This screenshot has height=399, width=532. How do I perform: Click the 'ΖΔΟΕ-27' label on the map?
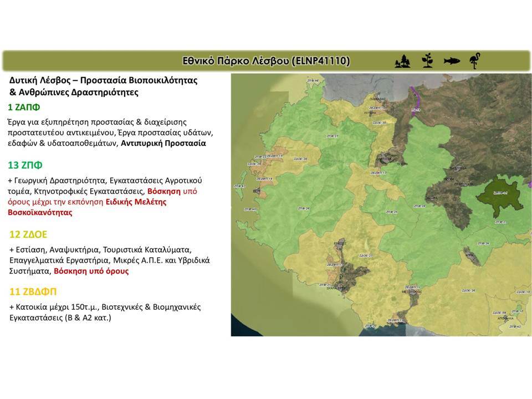(366, 255)
